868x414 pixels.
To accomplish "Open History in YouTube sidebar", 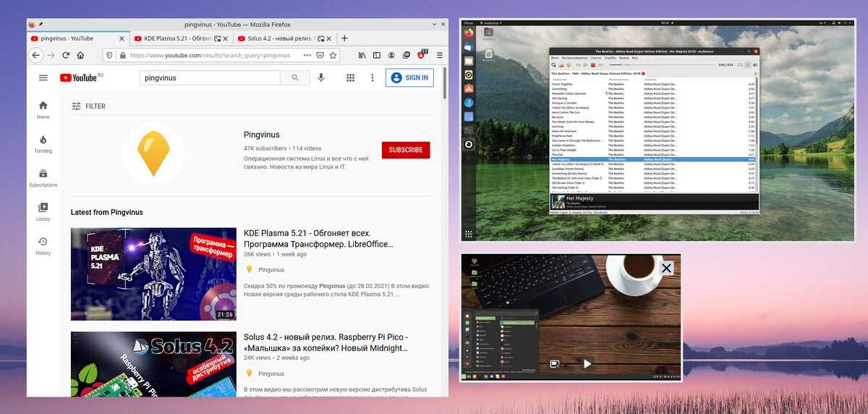I will (x=43, y=246).
